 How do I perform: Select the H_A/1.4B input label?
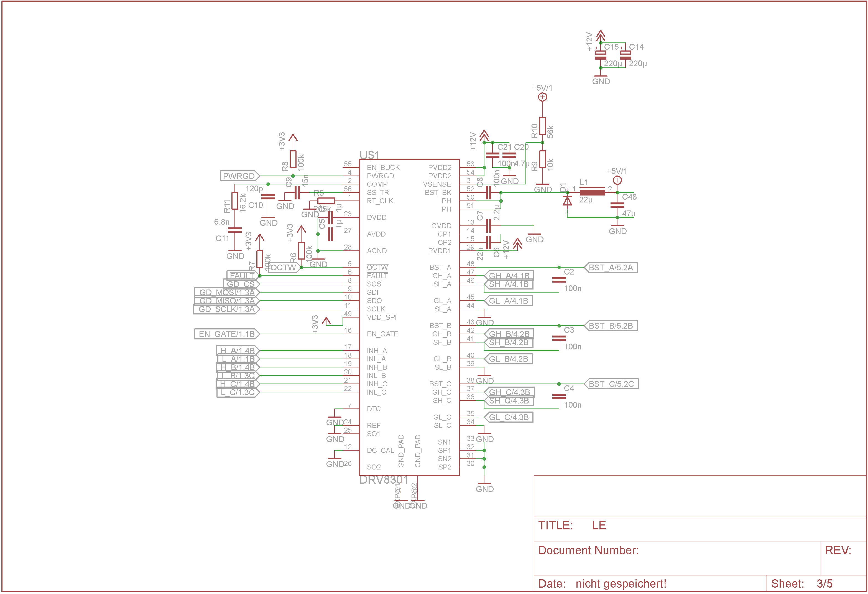pos(238,351)
